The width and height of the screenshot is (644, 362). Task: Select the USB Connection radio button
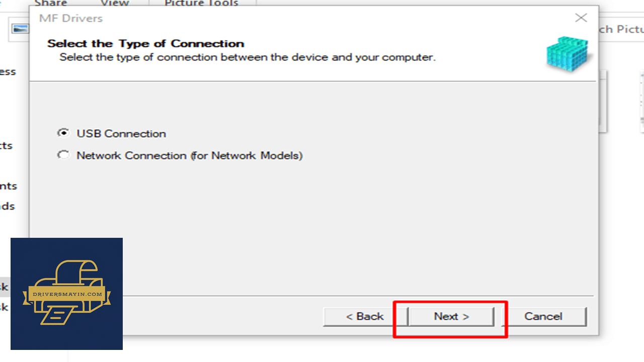(63, 133)
